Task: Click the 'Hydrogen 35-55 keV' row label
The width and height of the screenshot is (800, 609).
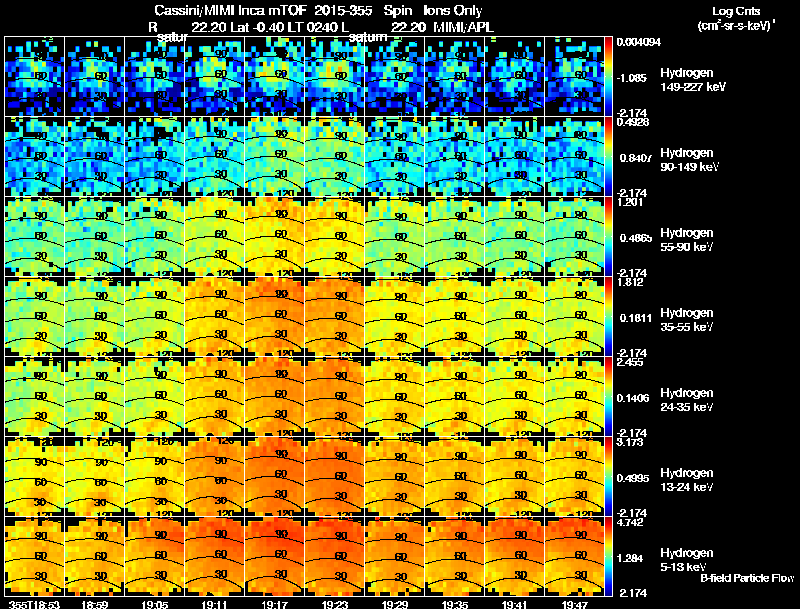Action: pyautogui.click(x=686, y=320)
